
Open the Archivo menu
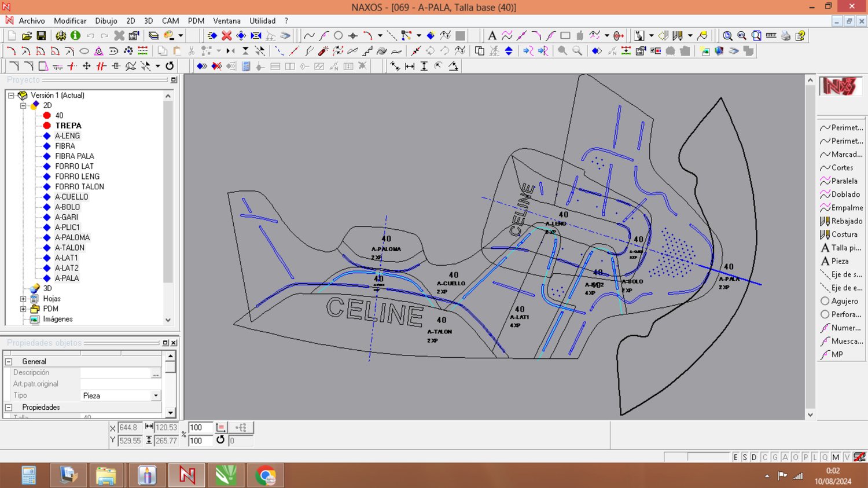pyautogui.click(x=32, y=21)
